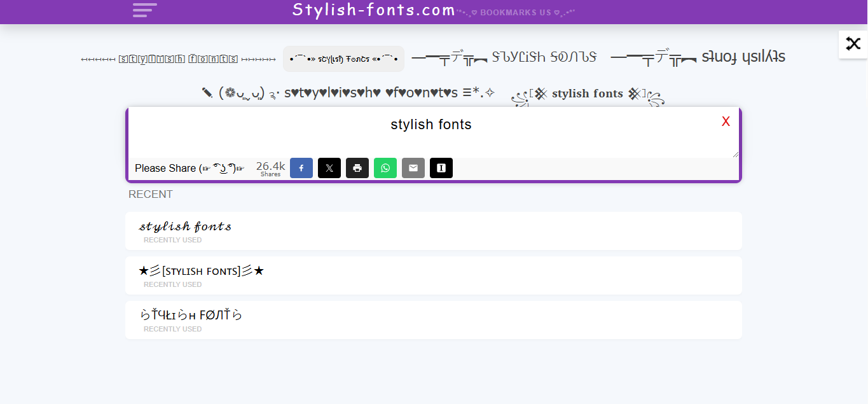
Task: Share on Facebook button
Action: coord(301,168)
